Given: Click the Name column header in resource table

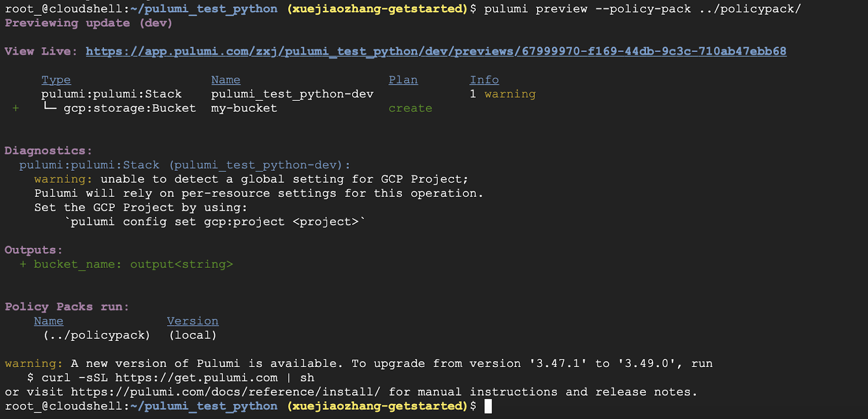Looking at the screenshot, I should (x=226, y=80).
